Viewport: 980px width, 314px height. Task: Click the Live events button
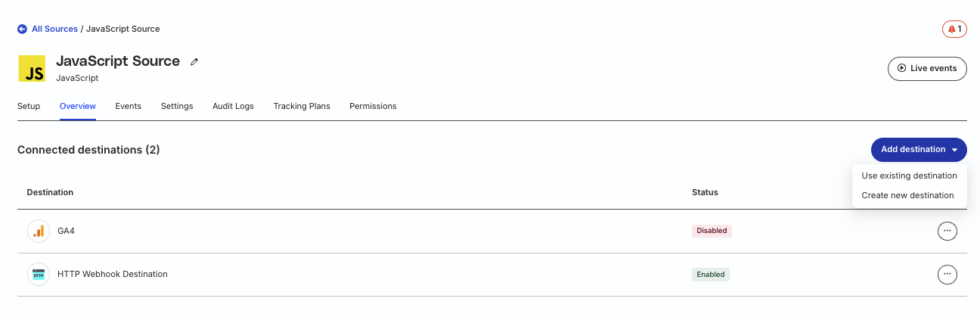(x=927, y=68)
